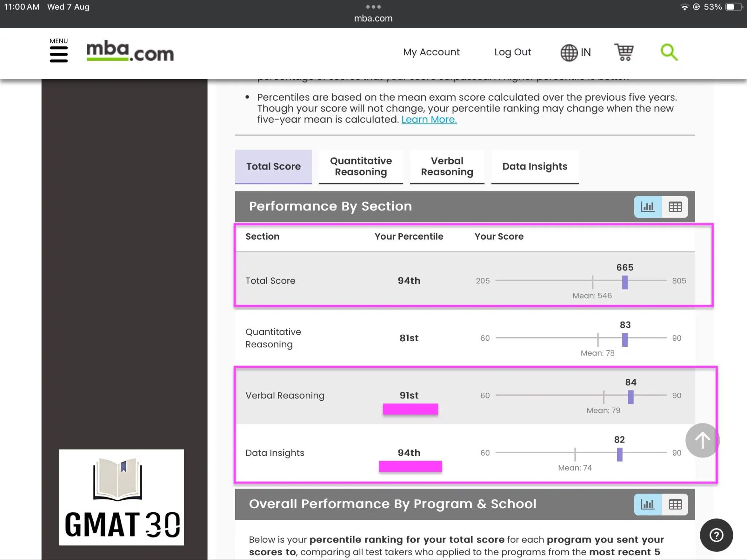The height and width of the screenshot is (560, 747).
Task: Click the Quantitative Reasoning row label
Action: (x=273, y=338)
